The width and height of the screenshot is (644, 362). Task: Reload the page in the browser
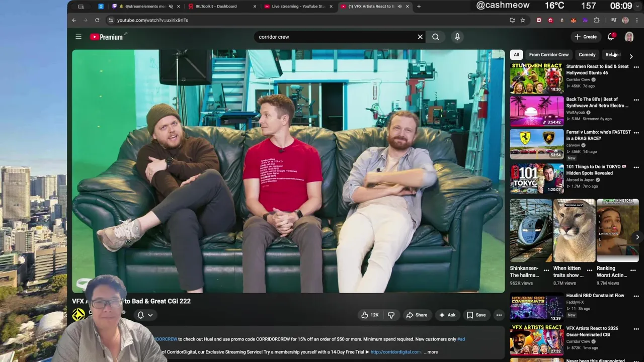[97, 20]
